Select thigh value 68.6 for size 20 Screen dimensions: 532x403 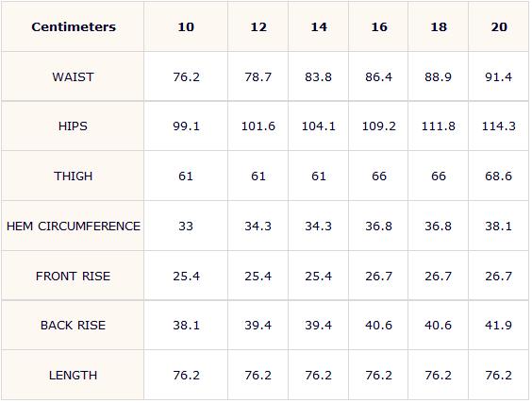coord(498,176)
